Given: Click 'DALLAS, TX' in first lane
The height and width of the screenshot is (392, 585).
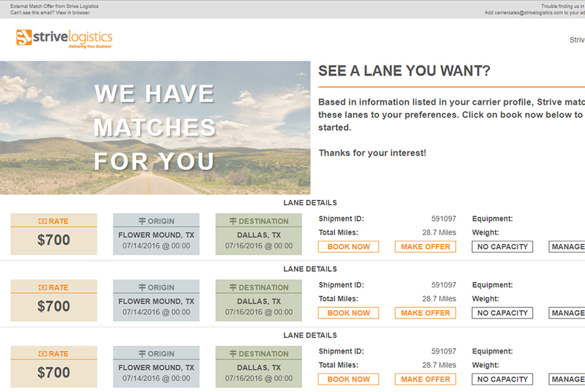Looking at the screenshot, I should point(259,235).
